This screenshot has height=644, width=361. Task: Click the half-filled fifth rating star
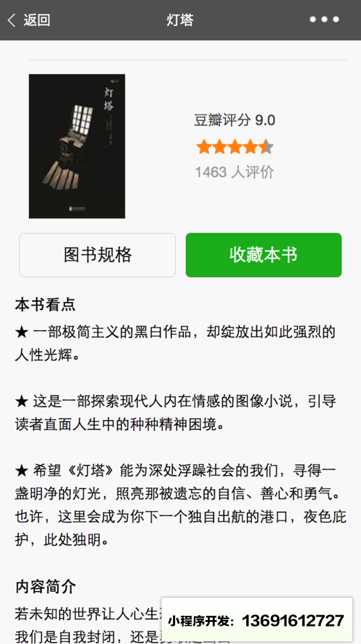[x=266, y=147]
